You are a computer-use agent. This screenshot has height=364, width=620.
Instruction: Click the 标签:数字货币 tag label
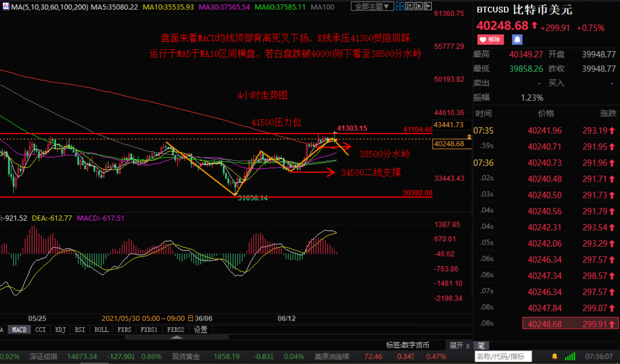pos(408,345)
